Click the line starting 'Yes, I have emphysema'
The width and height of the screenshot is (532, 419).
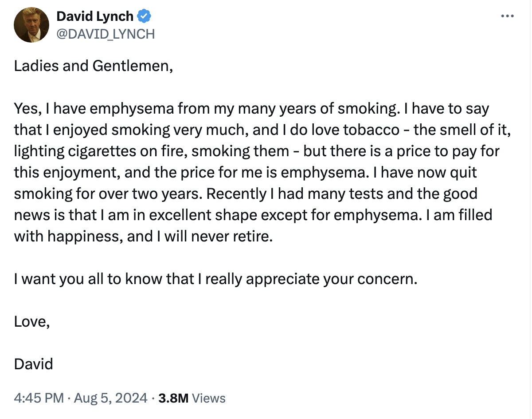pos(251,108)
